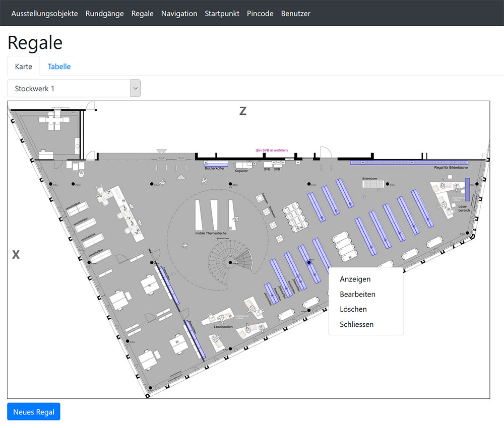Open the Ausstellungsobjekte navigation item
The height and width of the screenshot is (428, 504).
coord(44,14)
